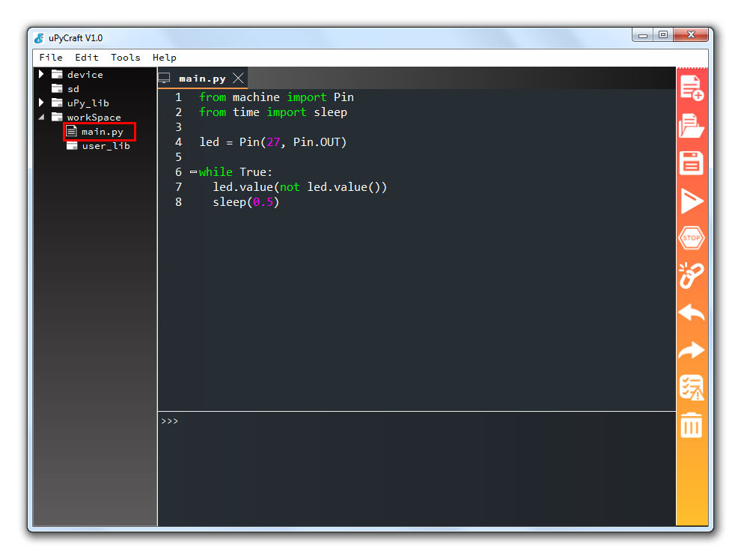This screenshot has width=741, height=560.
Task: Run Syntax Check icon
Action: (x=692, y=388)
